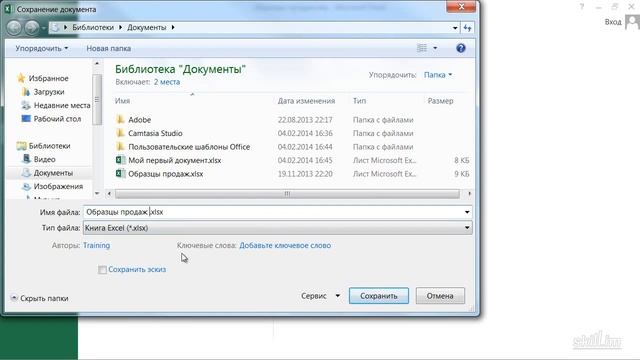Click the refresh icon beside address bar

[x=468, y=28]
